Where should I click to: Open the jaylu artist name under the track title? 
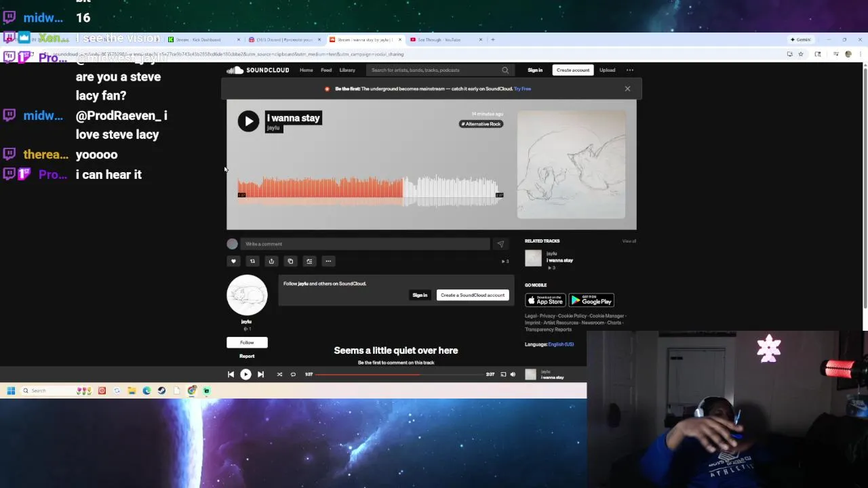click(273, 128)
